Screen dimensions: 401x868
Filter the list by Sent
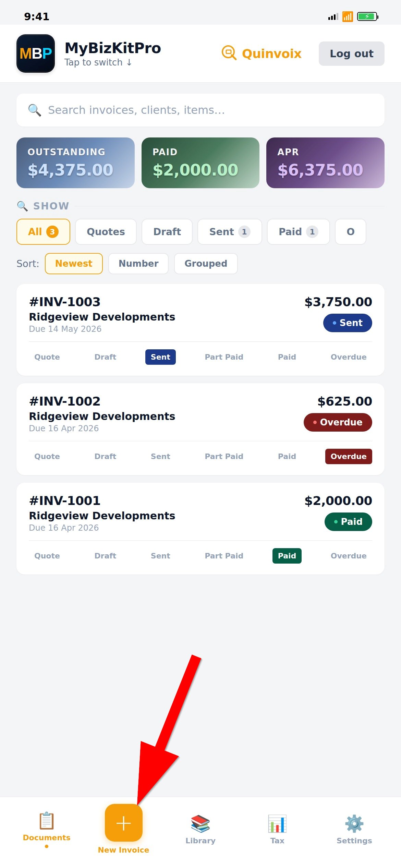pos(230,232)
